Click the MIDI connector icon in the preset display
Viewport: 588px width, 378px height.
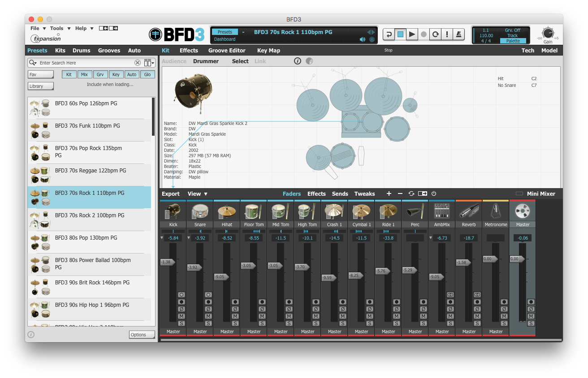[372, 39]
